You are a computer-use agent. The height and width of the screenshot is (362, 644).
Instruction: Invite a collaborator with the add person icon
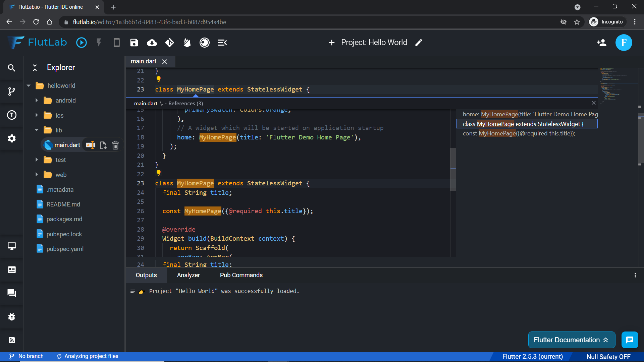(602, 43)
